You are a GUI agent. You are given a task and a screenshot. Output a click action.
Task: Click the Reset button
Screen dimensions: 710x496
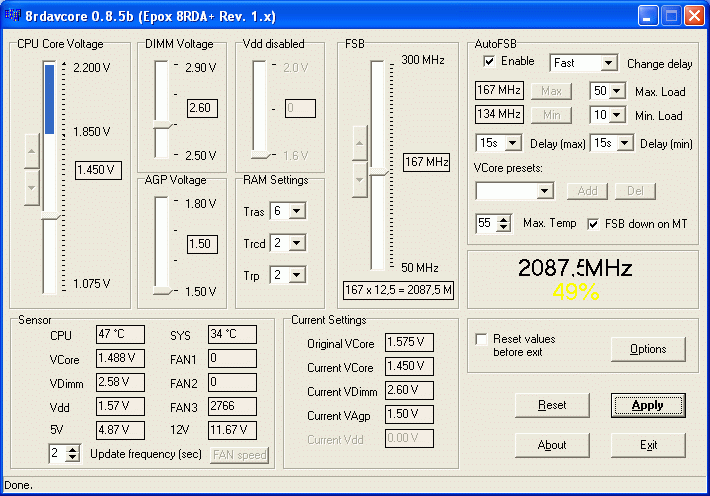tap(552, 405)
